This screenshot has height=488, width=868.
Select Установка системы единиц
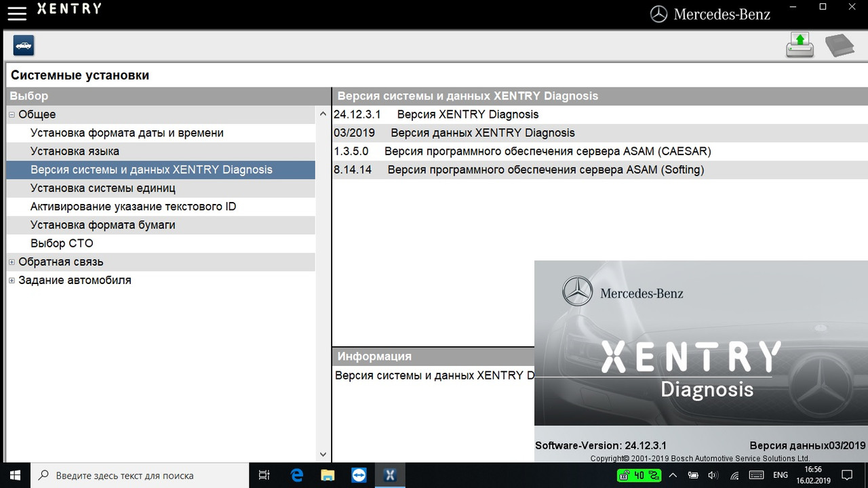[161, 188]
